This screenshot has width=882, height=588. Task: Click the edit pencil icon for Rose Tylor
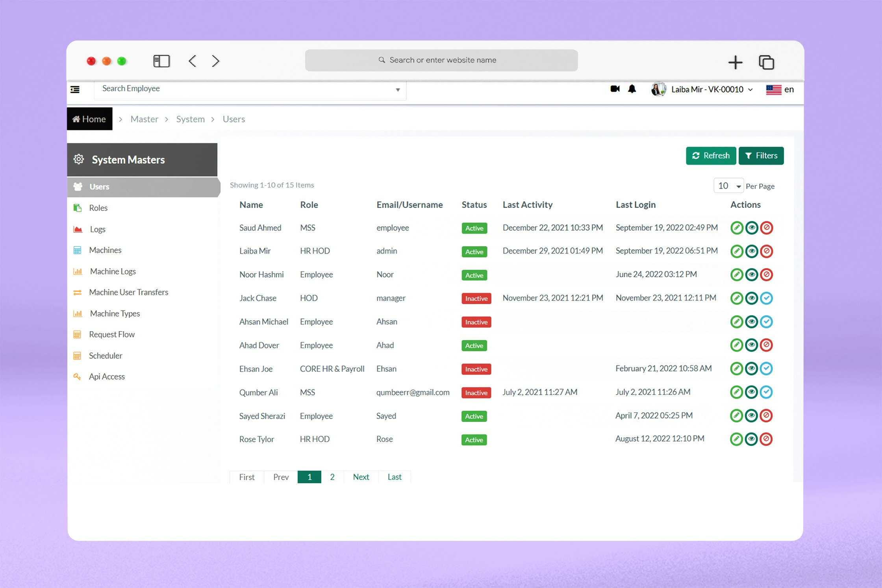(737, 439)
